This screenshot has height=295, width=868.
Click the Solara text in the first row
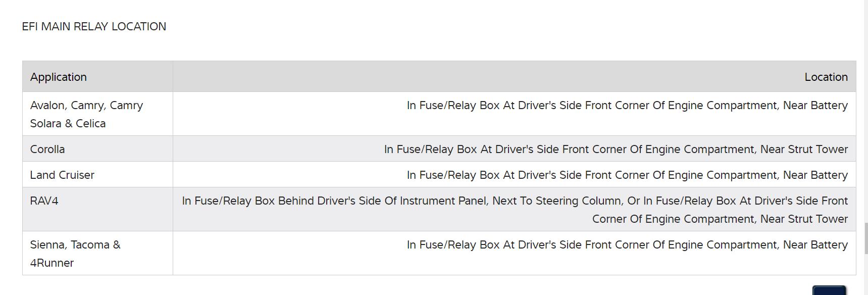click(x=45, y=124)
